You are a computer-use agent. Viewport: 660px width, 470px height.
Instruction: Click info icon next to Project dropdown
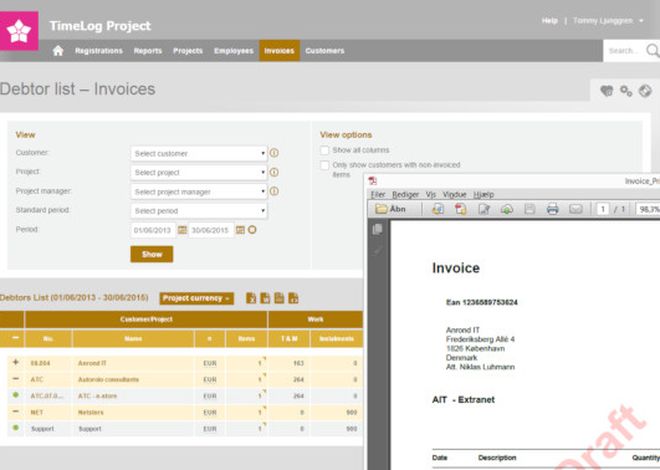[274, 172]
